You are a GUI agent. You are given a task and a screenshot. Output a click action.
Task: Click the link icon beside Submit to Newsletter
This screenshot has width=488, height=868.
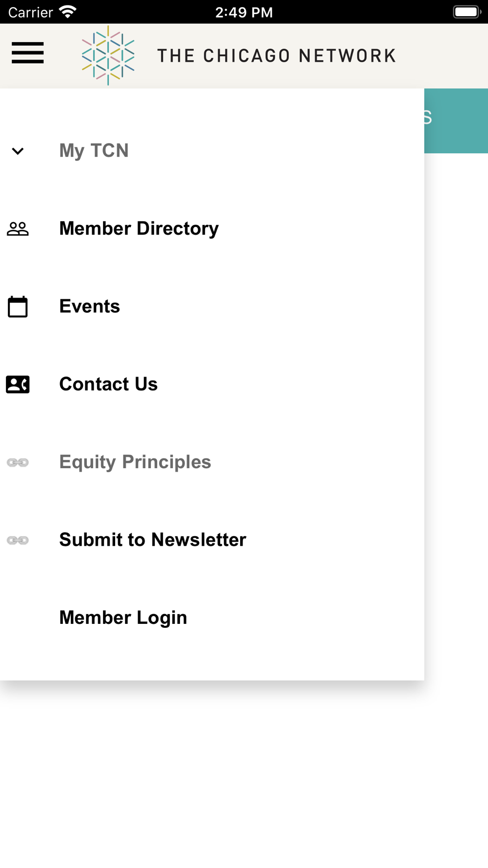pos(18,540)
